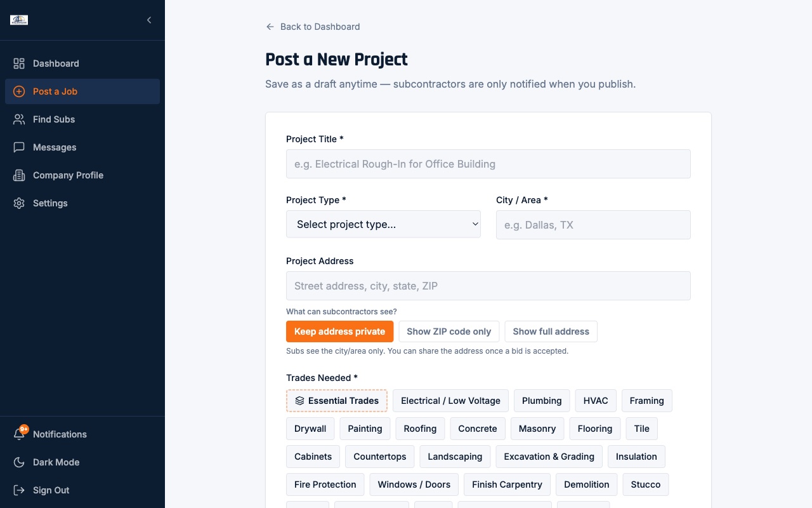
Task: Toggle Dark Mode label in sidebar
Action: (x=56, y=462)
